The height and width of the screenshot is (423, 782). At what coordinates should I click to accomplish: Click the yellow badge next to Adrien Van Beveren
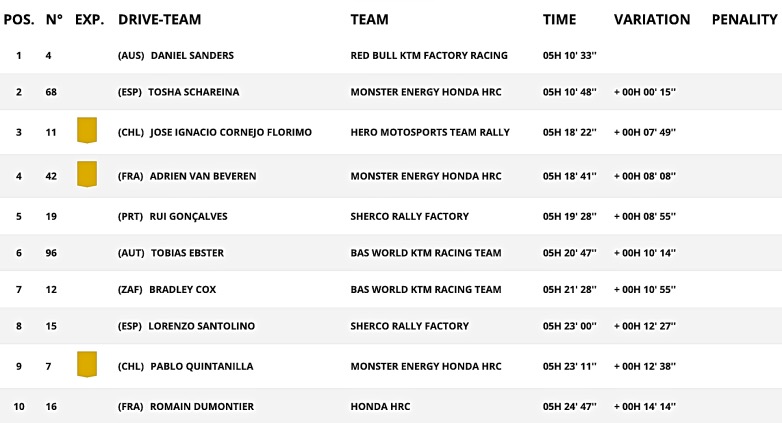(87, 175)
